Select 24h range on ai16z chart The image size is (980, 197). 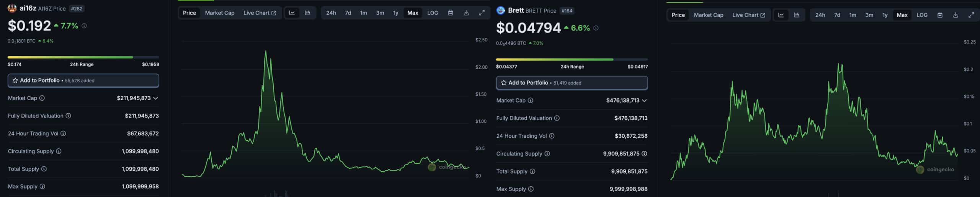[x=331, y=13]
